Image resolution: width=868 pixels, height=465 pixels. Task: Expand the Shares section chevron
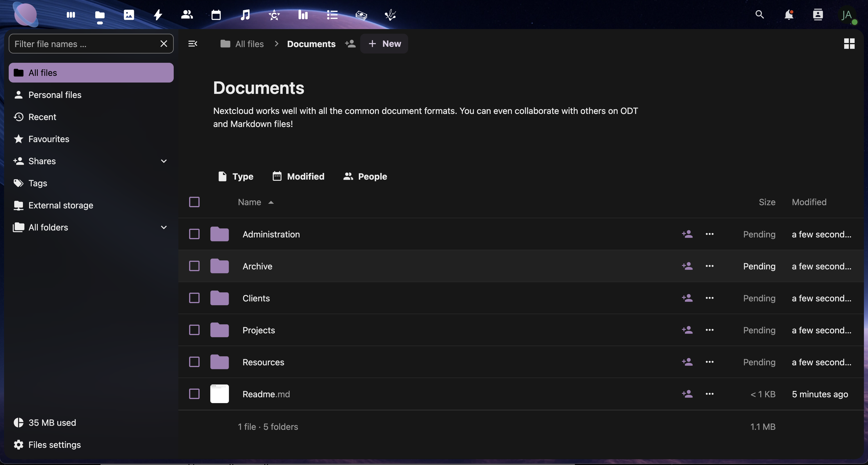pos(164,161)
